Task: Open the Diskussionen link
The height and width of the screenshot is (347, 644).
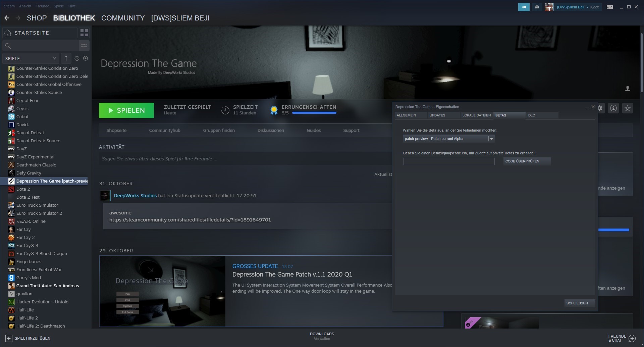Action: (271, 130)
